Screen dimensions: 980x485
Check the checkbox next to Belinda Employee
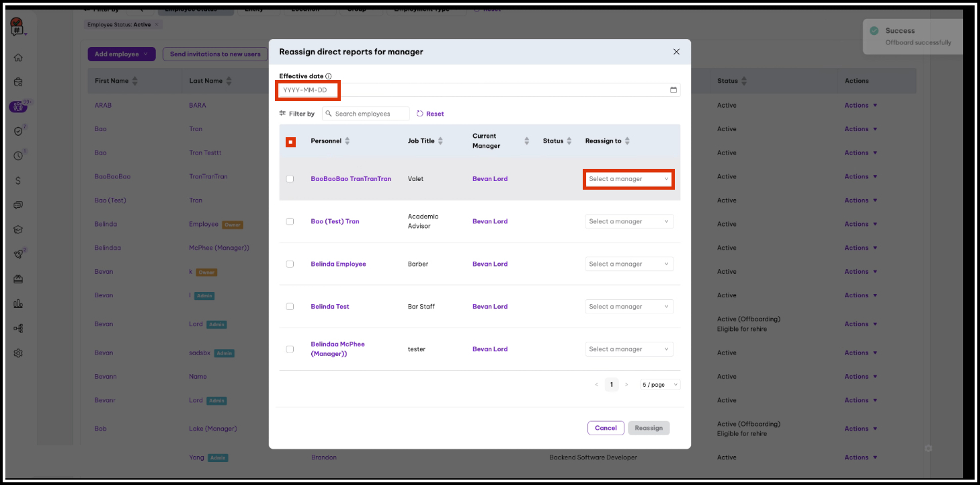pos(290,264)
